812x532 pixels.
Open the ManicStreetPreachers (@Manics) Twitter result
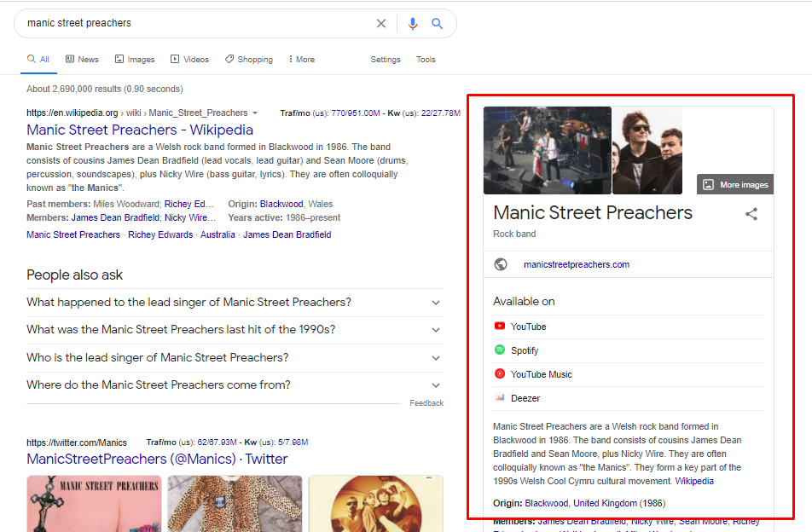[x=157, y=459]
